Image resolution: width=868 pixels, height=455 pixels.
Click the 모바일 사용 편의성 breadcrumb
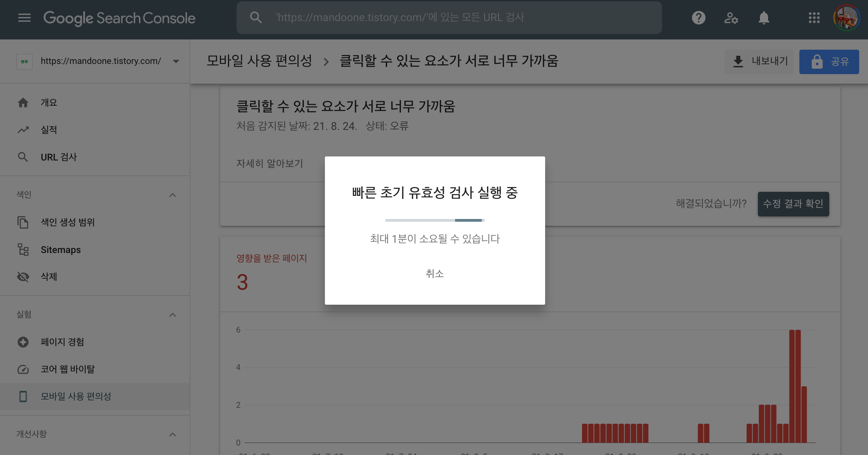[259, 61]
